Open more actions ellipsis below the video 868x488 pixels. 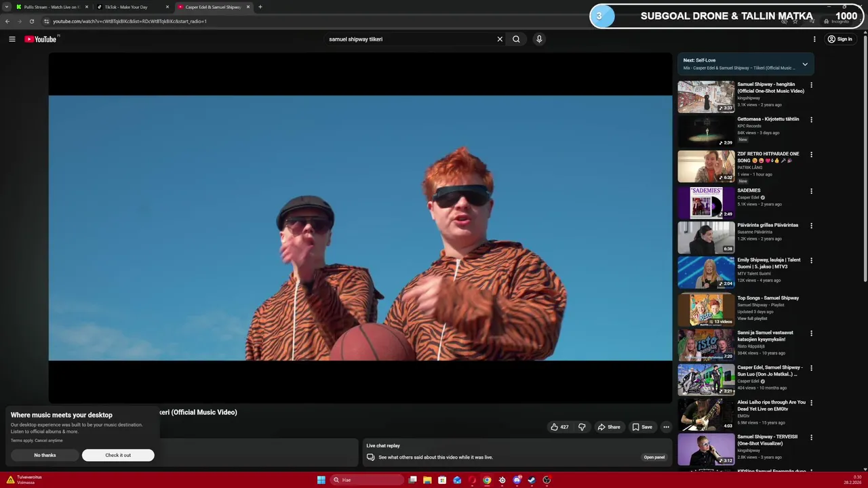coord(666,427)
